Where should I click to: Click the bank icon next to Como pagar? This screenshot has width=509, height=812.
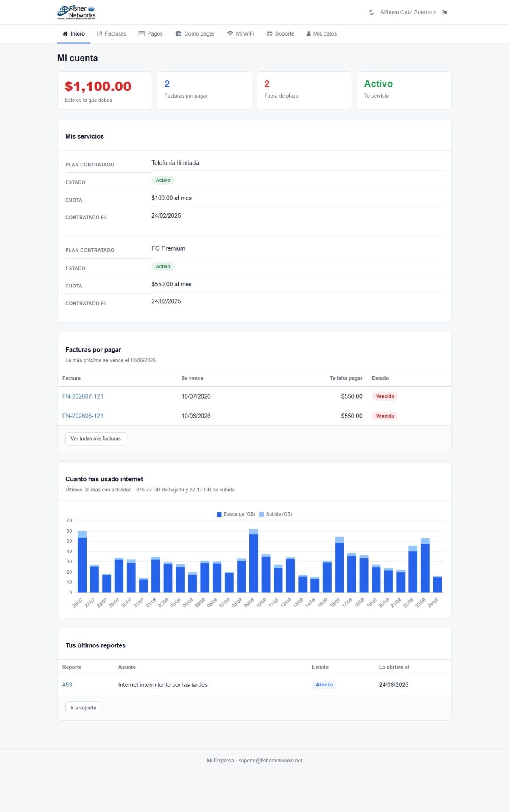pos(178,34)
